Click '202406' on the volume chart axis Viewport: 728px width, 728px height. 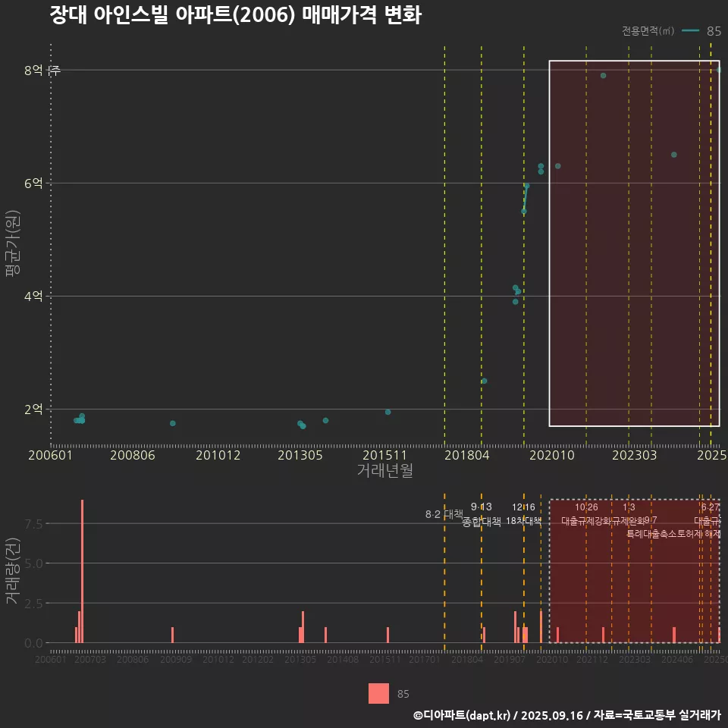[677, 659]
